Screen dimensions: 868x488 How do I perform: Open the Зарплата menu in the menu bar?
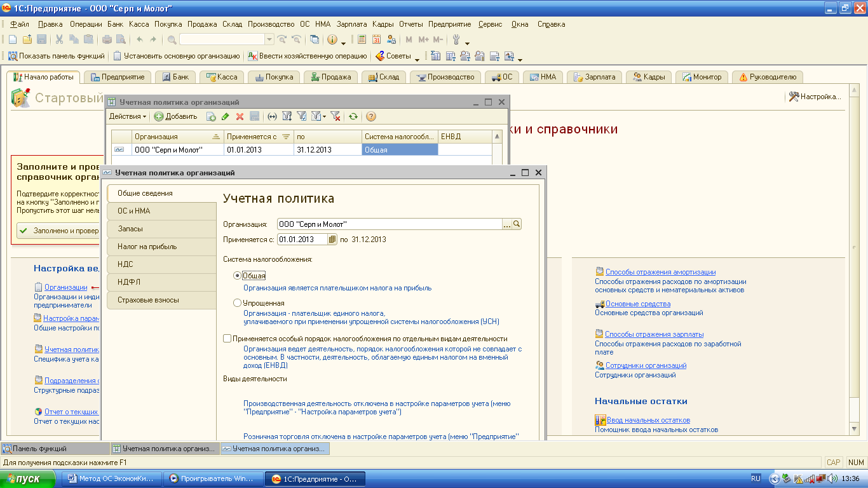pyautogui.click(x=352, y=24)
